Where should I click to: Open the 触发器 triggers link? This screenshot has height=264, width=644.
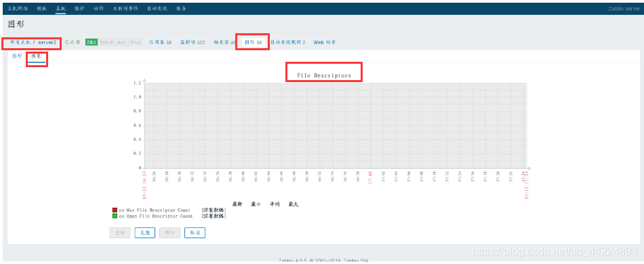pos(224,42)
